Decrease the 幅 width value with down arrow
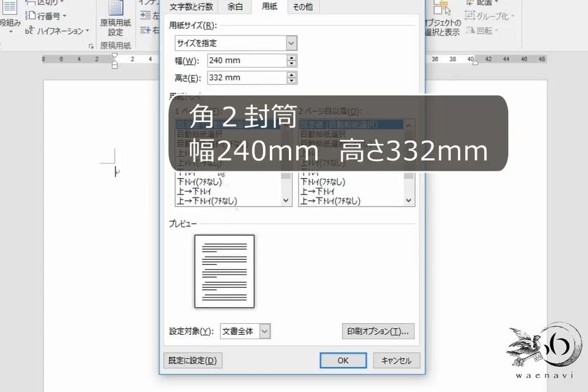Viewport: 588px width, 392px height. pos(291,64)
